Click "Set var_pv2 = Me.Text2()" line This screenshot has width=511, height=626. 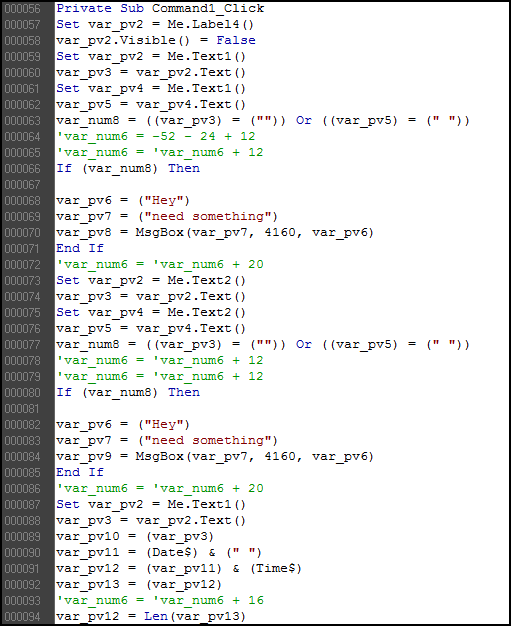click(x=151, y=281)
